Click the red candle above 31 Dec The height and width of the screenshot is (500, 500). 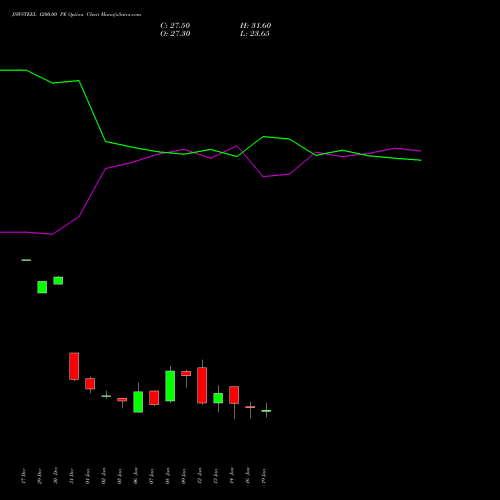click(74, 366)
